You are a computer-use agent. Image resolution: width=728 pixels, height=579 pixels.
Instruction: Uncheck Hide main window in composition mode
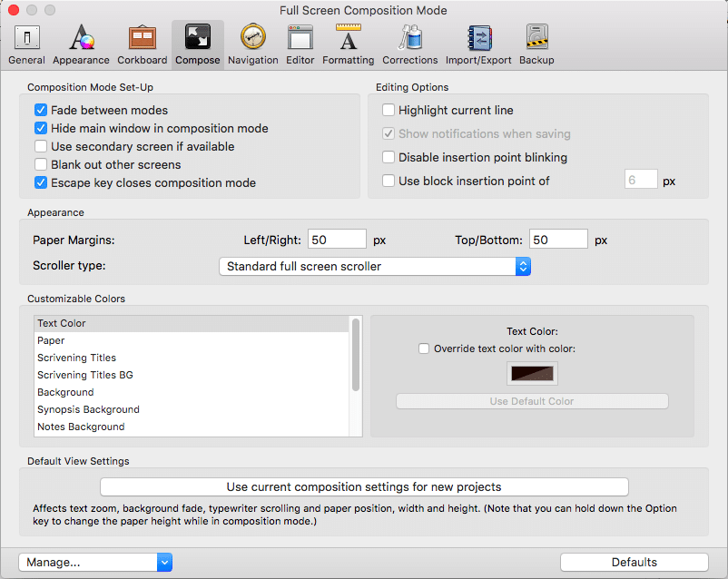coord(41,128)
